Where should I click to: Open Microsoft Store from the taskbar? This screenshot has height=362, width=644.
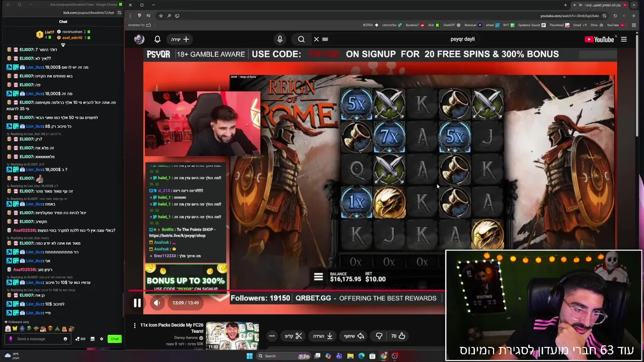click(372, 356)
